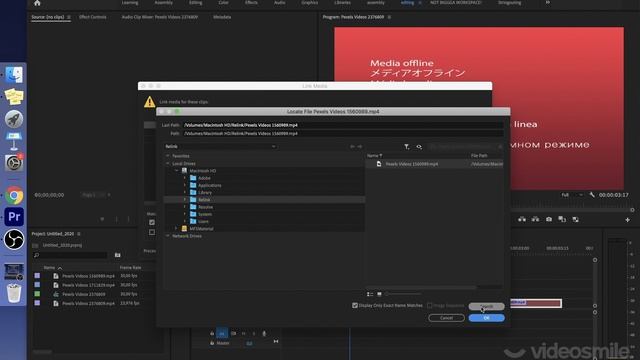Image resolution: width=640 pixels, height=360 pixels.
Task: Toggle Display Only Exact Name Matches checkbox
Action: point(355,305)
